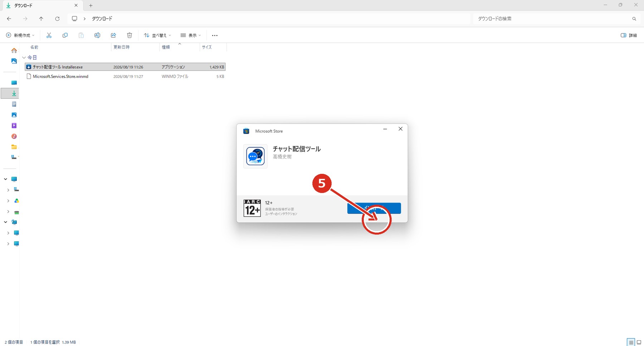644x346 pixels.
Task: Open the 並べ替え (Sort) dropdown
Action: [x=157, y=35]
